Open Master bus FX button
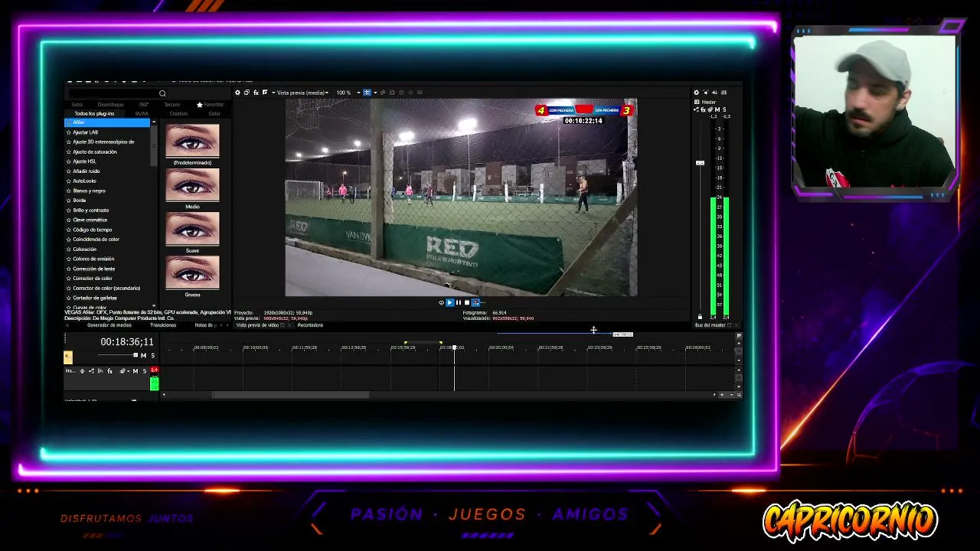 (x=703, y=109)
